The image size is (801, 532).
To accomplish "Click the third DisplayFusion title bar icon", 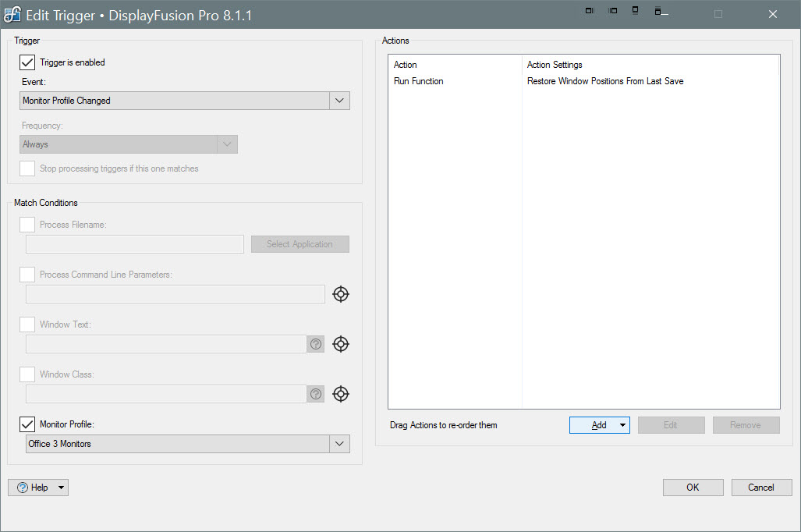I will 636,11.
